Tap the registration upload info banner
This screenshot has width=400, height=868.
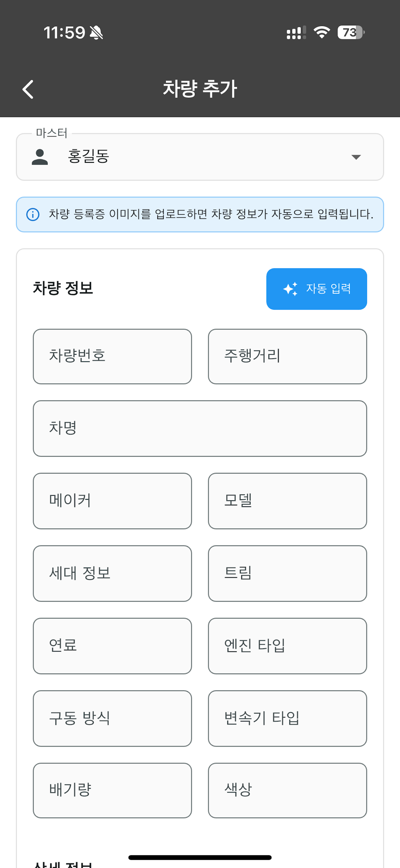click(200, 214)
